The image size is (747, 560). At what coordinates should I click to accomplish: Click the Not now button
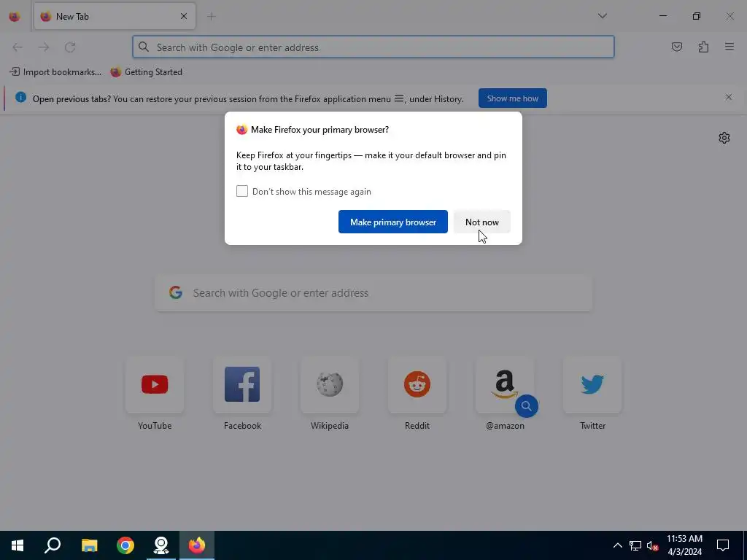[x=481, y=222]
